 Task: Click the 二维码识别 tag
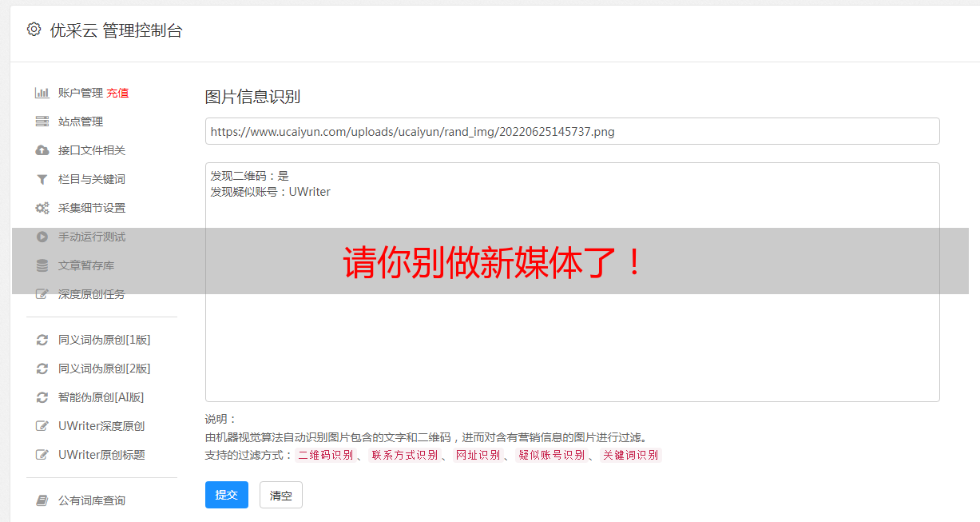pyautogui.click(x=325, y=455)
